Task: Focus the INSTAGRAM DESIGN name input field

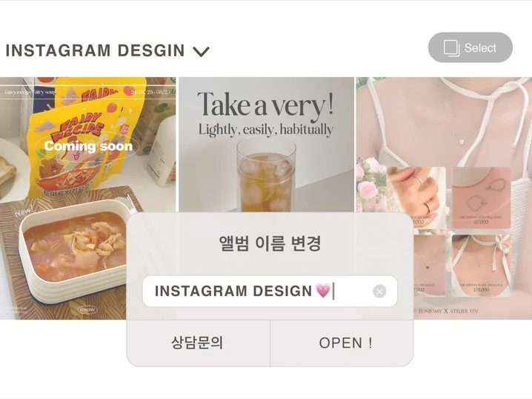Action: [270, 291]
